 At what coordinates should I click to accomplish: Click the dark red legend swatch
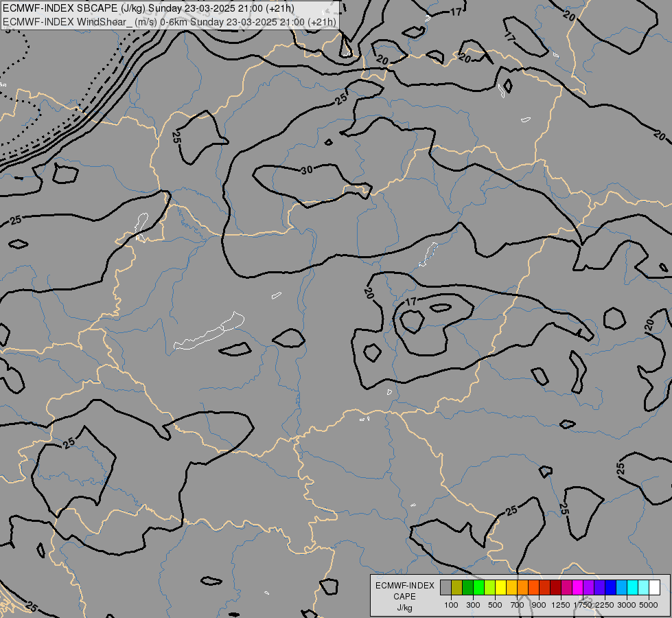click(x=556, y=587)
